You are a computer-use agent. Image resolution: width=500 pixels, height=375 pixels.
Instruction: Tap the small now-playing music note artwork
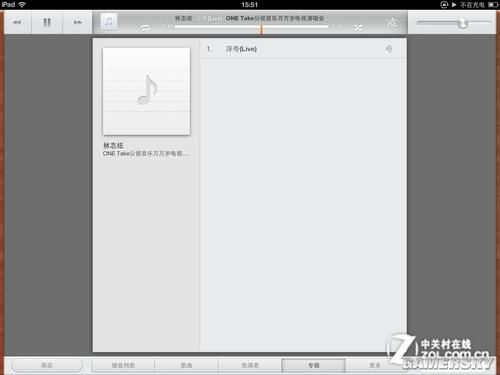[x=109, y=22]
